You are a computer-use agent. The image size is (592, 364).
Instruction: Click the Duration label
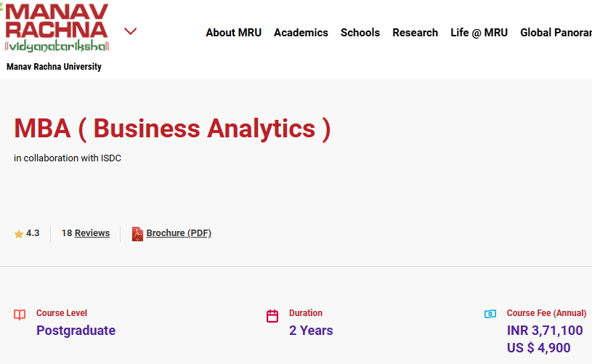[306, 313]
